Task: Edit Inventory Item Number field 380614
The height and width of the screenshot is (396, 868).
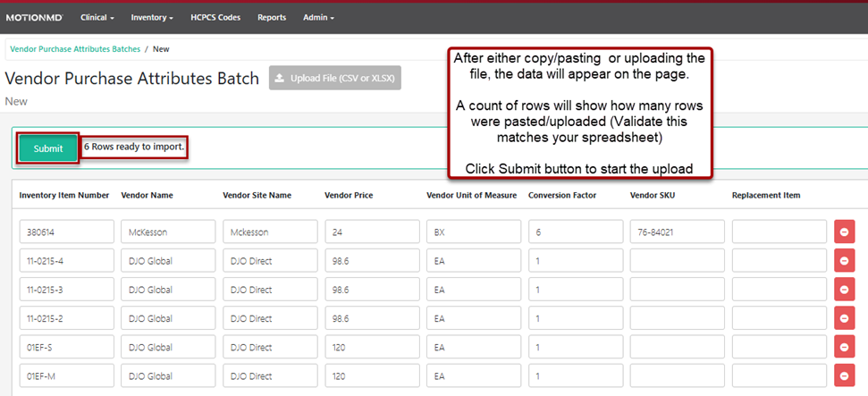Action: point(66,232)
